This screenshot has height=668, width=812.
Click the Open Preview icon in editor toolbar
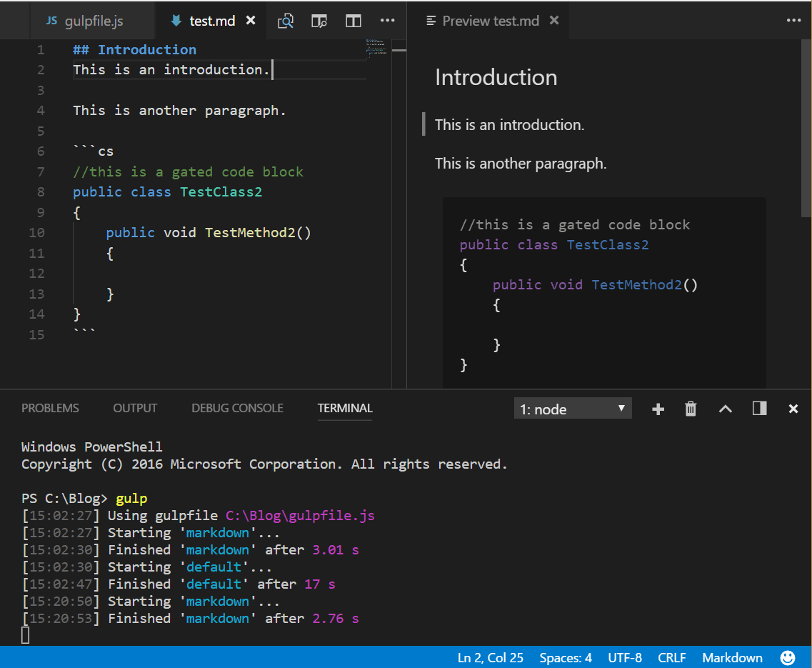point(286,21)
